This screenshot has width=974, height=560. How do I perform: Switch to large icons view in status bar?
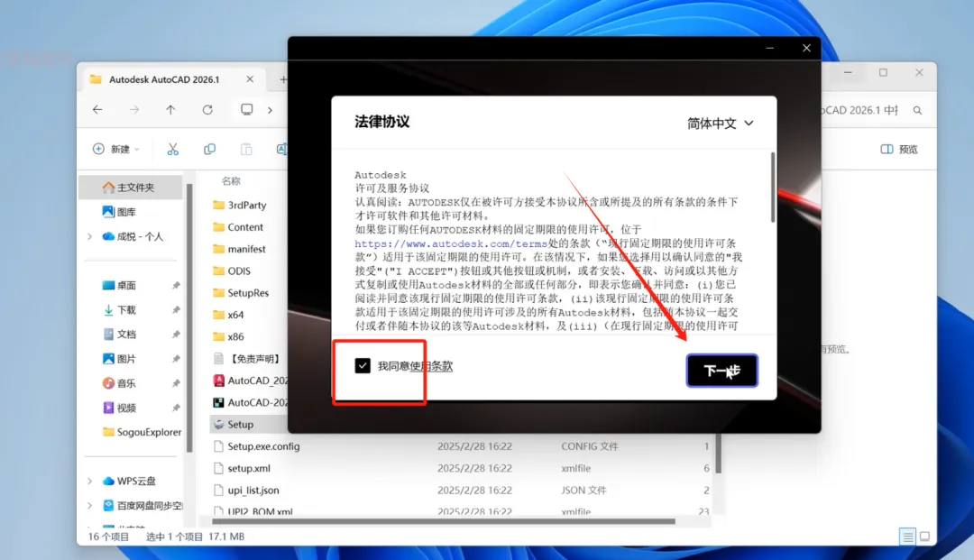coord(925,537)
